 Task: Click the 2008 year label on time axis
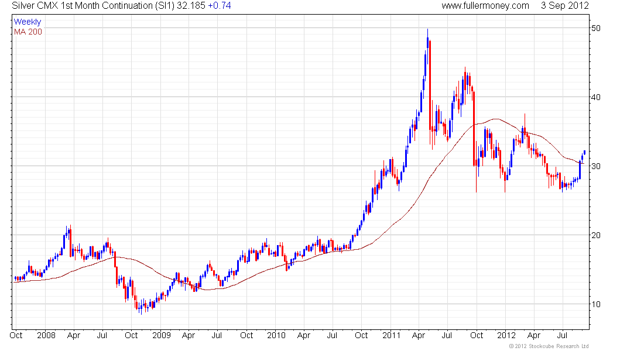point(46,335)
